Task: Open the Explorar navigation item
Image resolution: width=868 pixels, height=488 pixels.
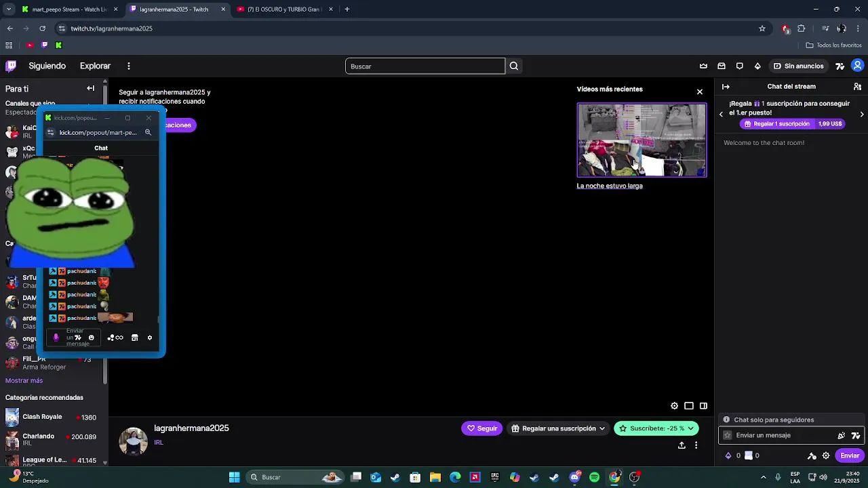Action: (95, 66)
